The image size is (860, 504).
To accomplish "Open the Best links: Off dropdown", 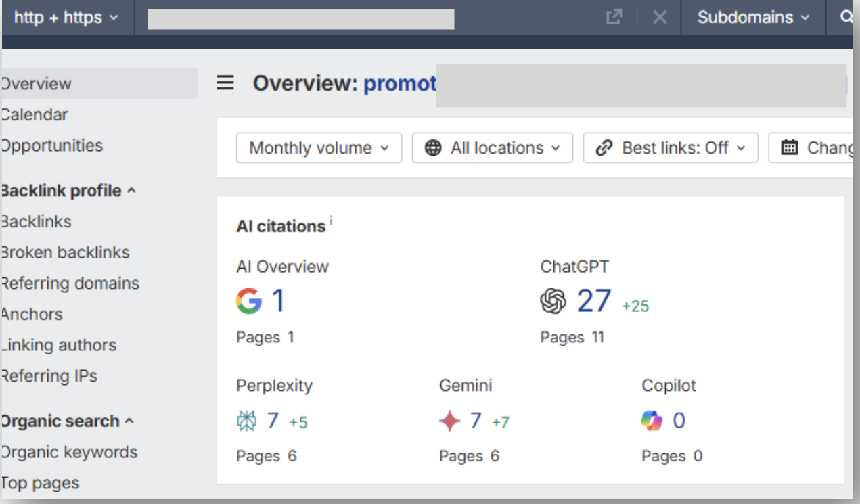I will 671,147.
